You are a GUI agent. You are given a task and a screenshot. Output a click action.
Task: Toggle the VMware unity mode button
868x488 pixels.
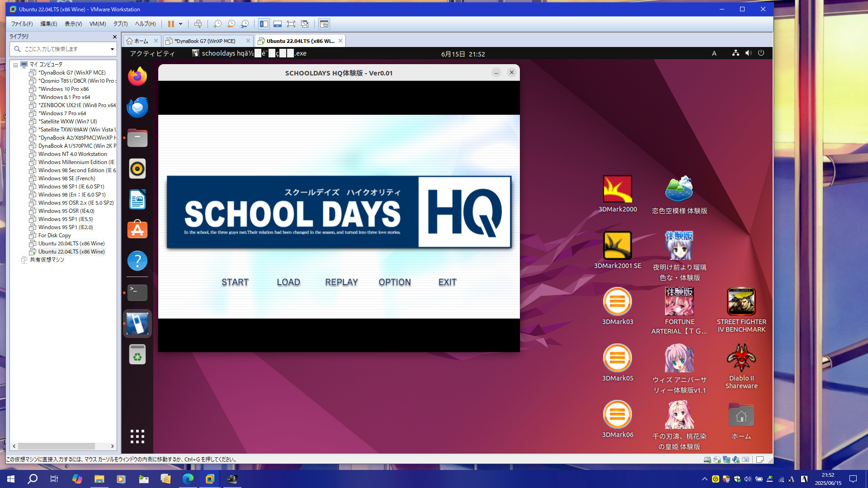pyautogui.click(x=305, y=24)
